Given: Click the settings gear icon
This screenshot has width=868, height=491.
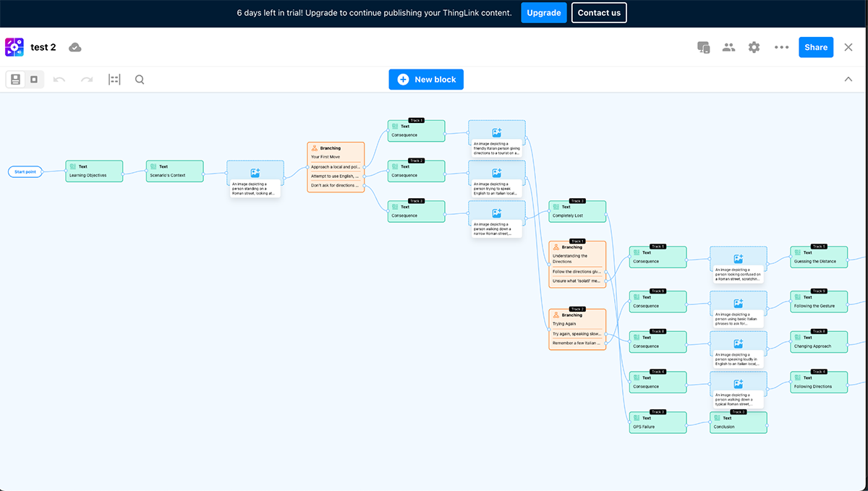Looking at the screenshot, I should [x=754, y=47].
